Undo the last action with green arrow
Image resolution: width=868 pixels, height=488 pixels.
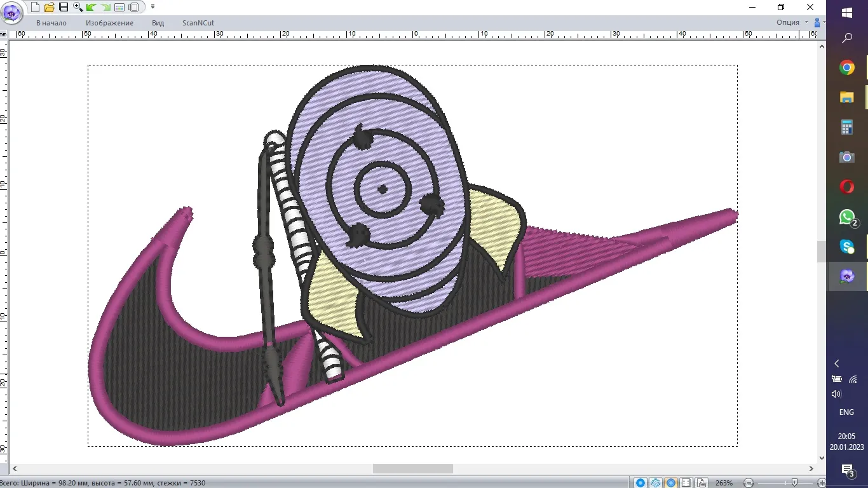91,7
